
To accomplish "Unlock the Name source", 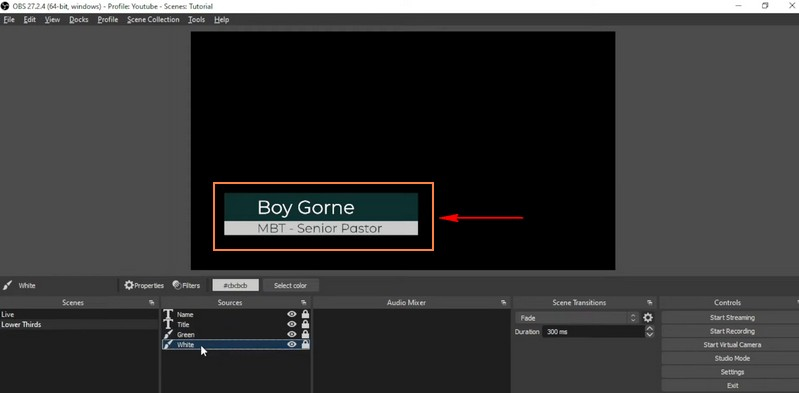I will pos(305,315).
